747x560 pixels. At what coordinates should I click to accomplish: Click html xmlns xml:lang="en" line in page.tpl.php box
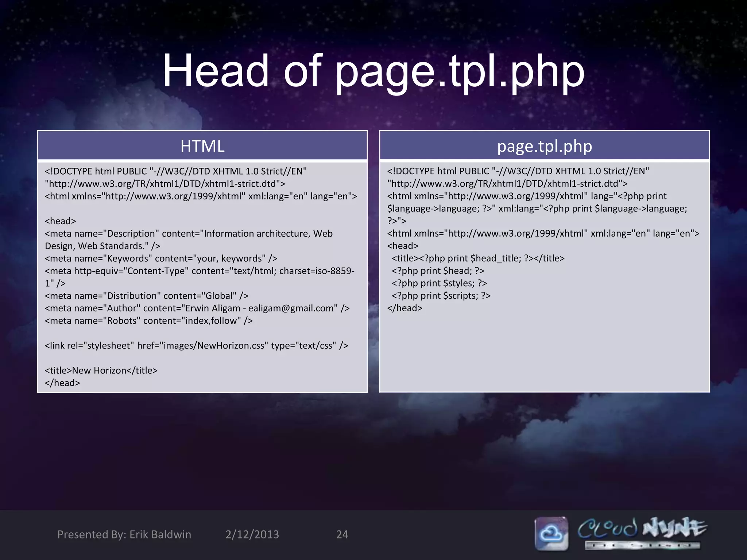(543, 233)
